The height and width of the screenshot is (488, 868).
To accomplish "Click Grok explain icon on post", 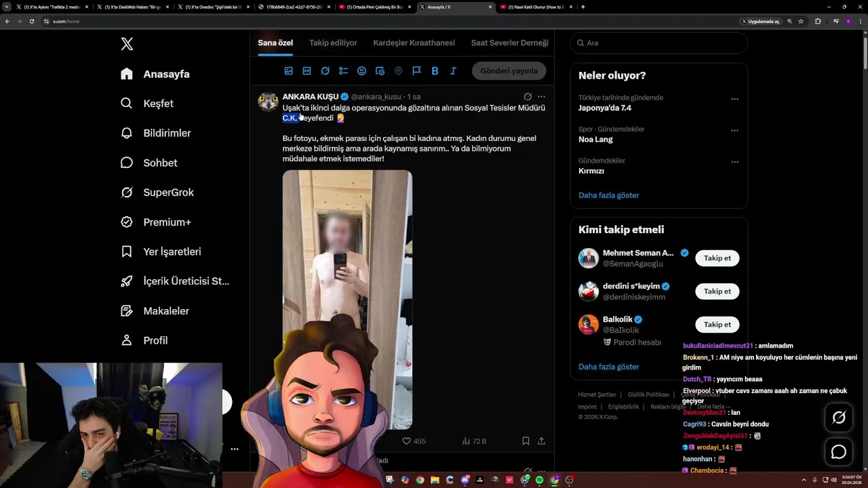I will (528, 97).
